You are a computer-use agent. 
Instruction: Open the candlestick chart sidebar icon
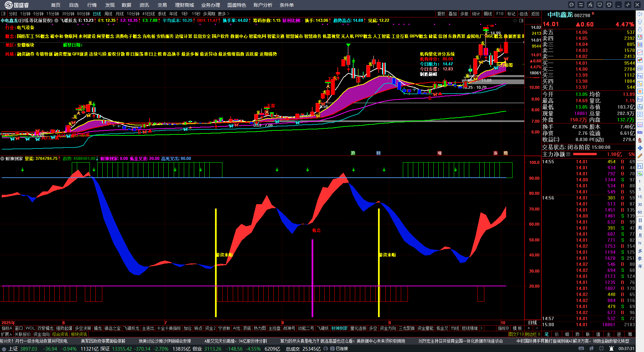[640, 60]
